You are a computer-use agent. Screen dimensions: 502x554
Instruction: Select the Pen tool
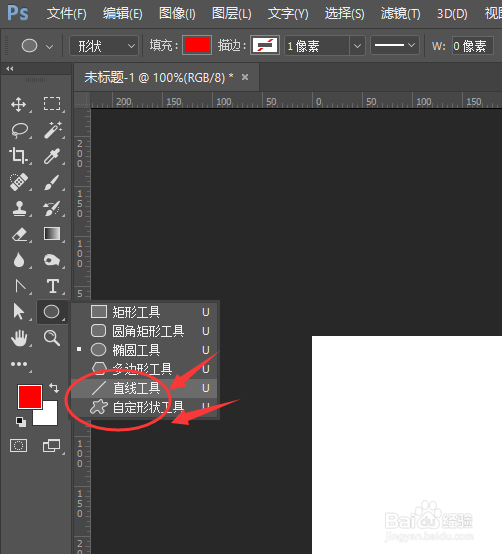[x=20, y=286]
